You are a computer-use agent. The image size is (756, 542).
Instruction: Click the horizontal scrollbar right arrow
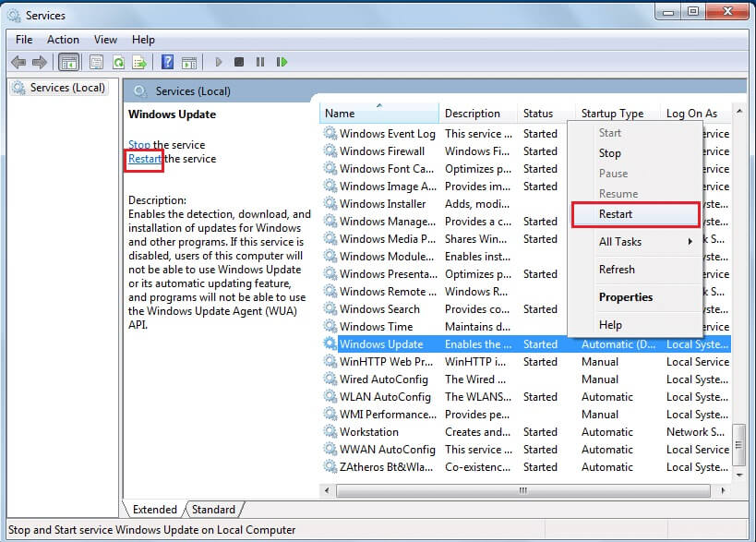point(723,490)
